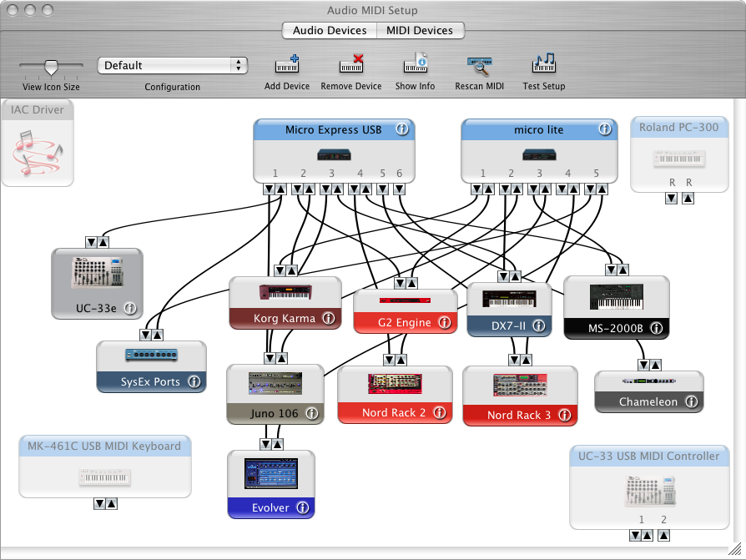Click the Add Device toolbar icon
Image resolution: width=746 pixels, height=560 pixels.
tap(287, 64)
